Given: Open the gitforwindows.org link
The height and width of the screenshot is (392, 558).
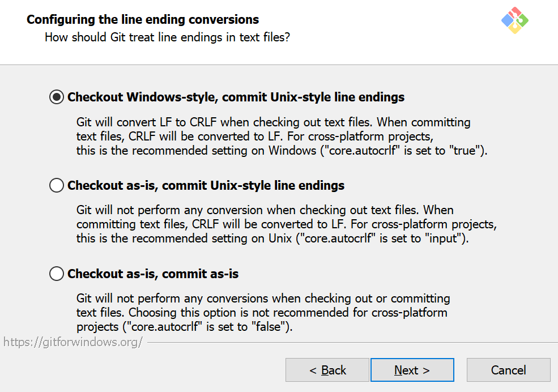Looking at the screenshot, I should (x=73, y=342).
